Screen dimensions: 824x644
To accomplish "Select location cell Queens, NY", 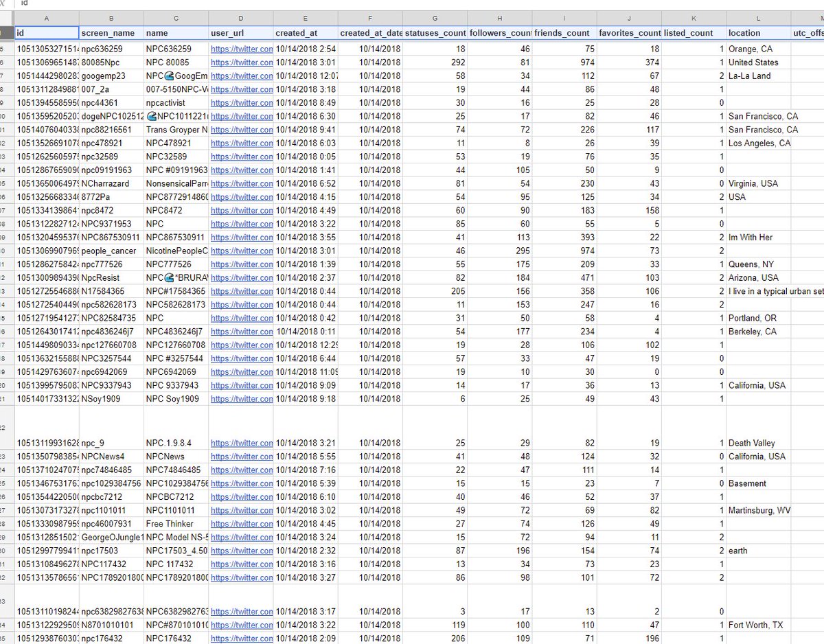I will (759, 264).
